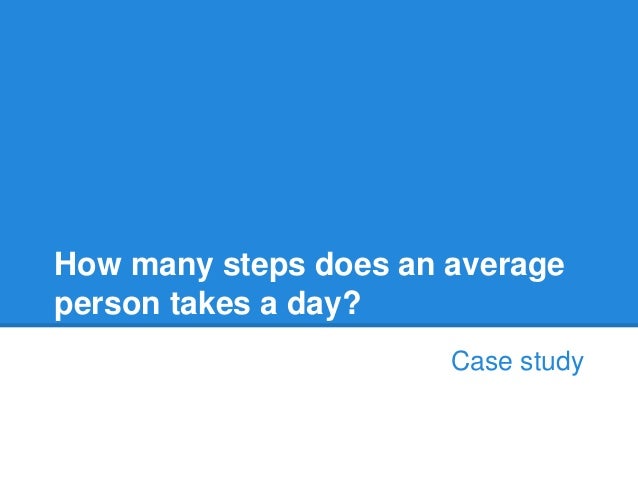This screenshot has height=479, width=638.
Task: Click the empty blue area above the title
Action: (319, 122)
